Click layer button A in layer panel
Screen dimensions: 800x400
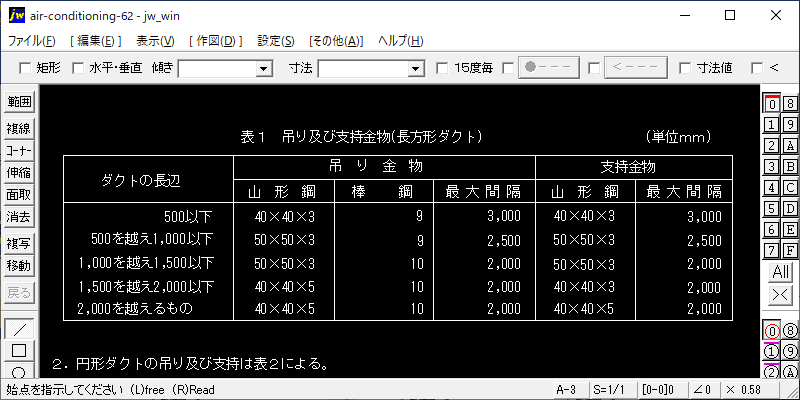click(789, 145)
